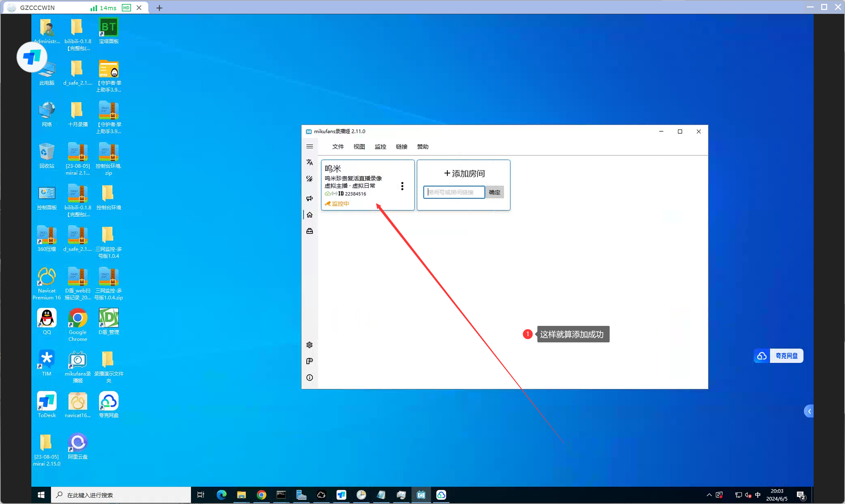Viewport: 845px width, 504px height.
Task: Open three-dot menu on 呜米 room card
Action: [402, 186]
